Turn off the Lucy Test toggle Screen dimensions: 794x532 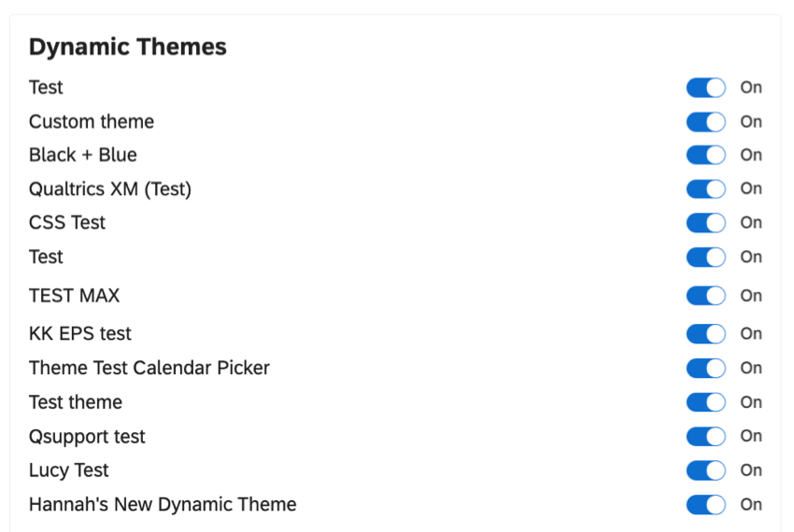pos(706,470)
